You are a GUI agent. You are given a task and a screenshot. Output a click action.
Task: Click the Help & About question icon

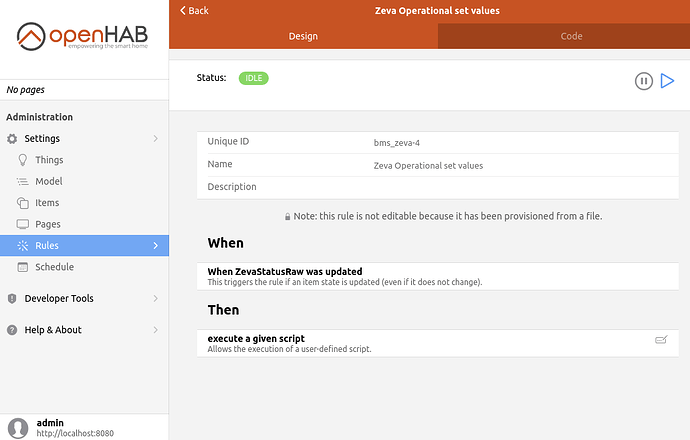[x=12, y=330]
